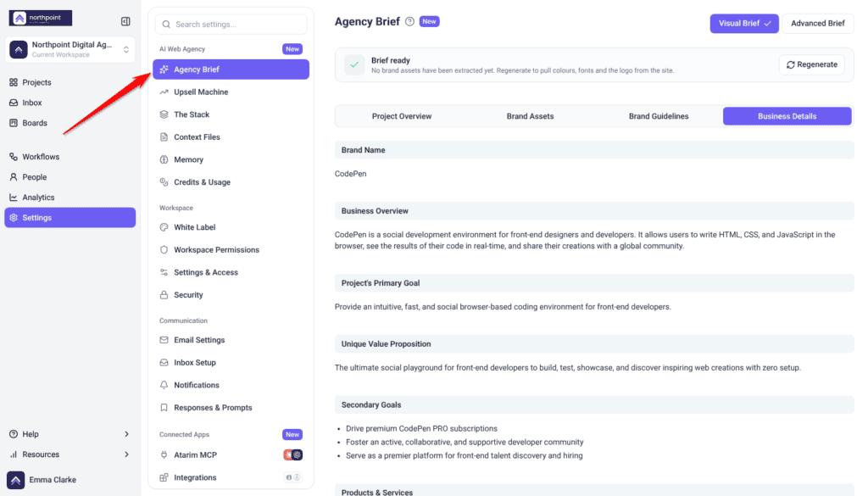Click the Workflows icon
The width and height of the screenshot is (868, 496).
[14, 157]
